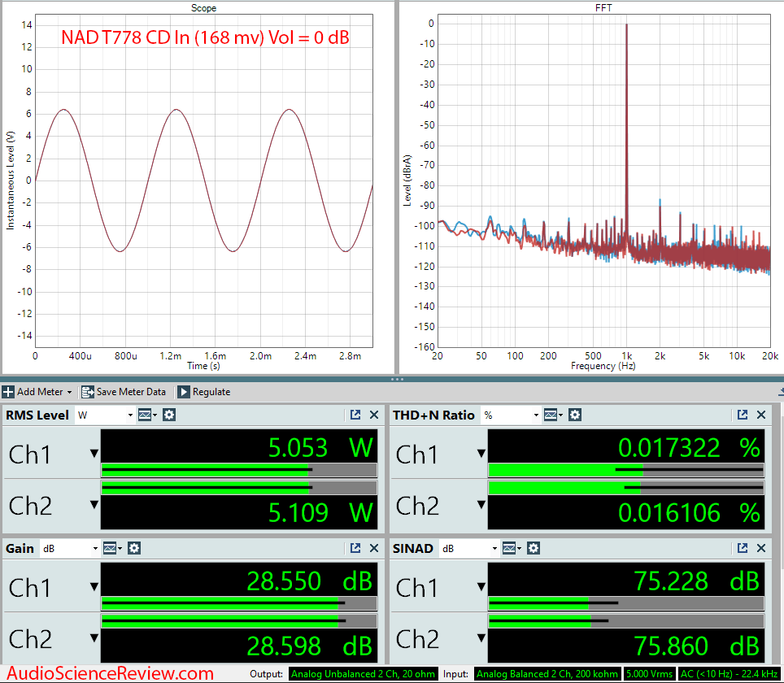Close the THD+N Ratio meter
The image size is (784, 683).
pos(761,415)
